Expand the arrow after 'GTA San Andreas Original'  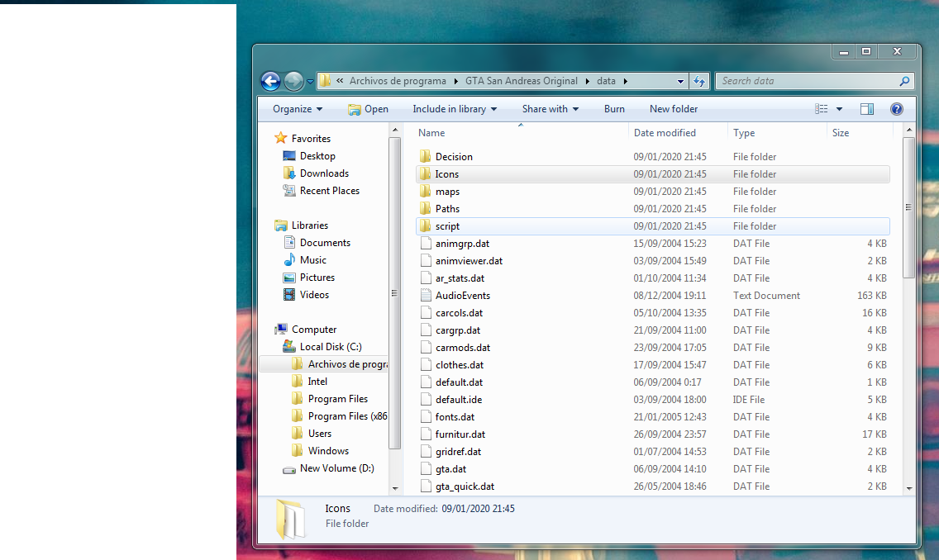point(587,81)
